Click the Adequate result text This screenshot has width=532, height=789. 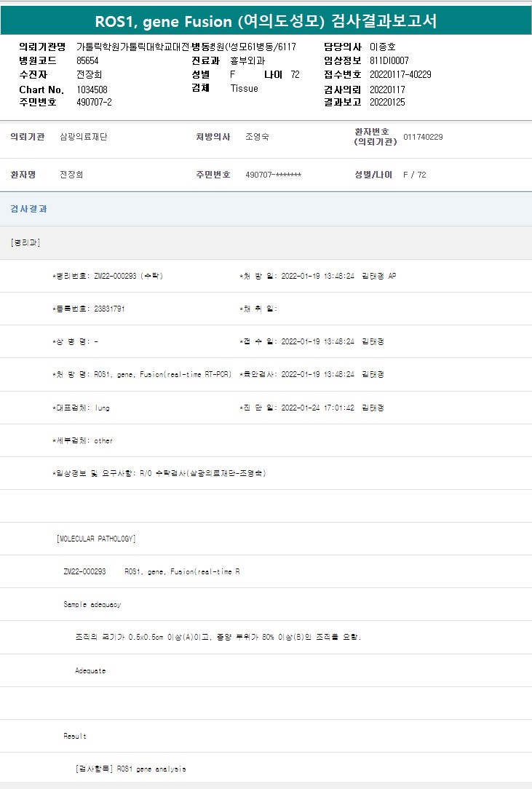tap(90, 670)
